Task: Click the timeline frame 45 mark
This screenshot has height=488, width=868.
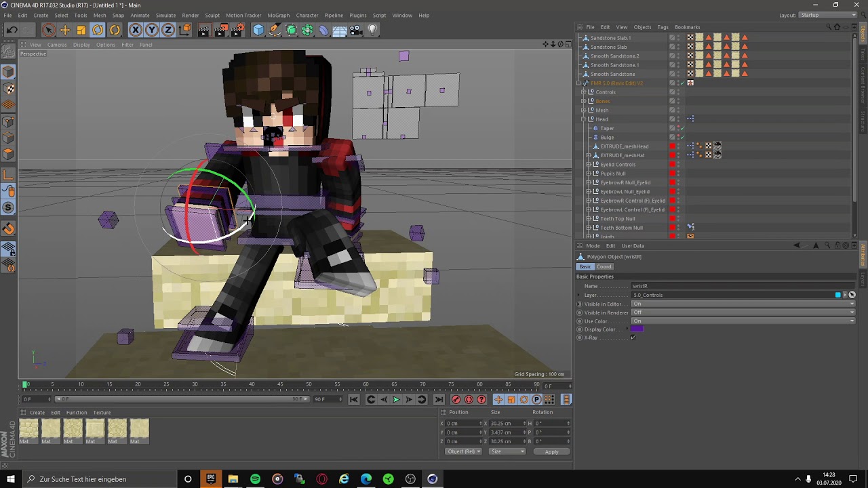Action: click(280, 384)
